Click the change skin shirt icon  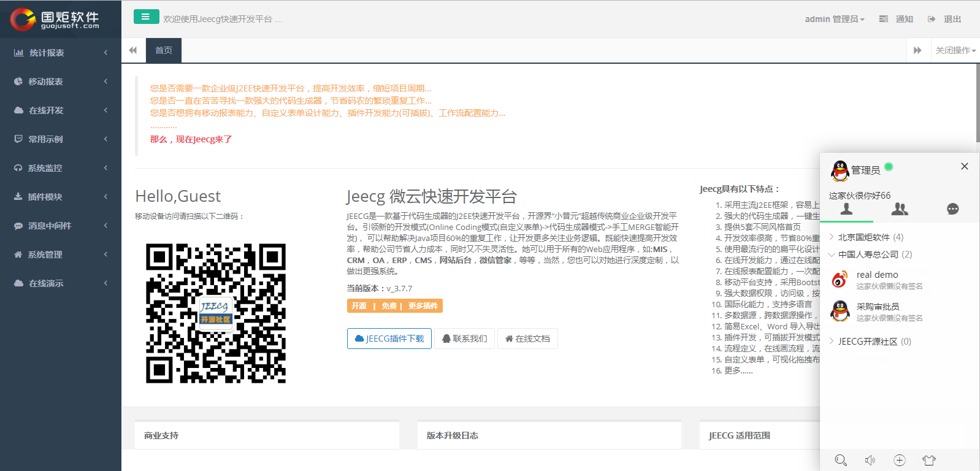(x=929, y=460)
